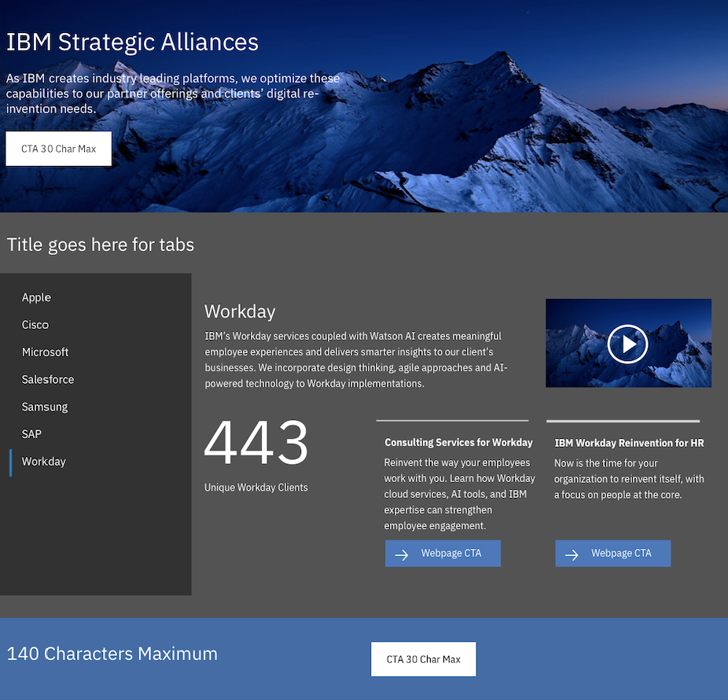Image resolution: width=728 pixels, height=700 pixels.
Task: Click the IBM Workday Reinvention for HR heading
Action: 629,443
